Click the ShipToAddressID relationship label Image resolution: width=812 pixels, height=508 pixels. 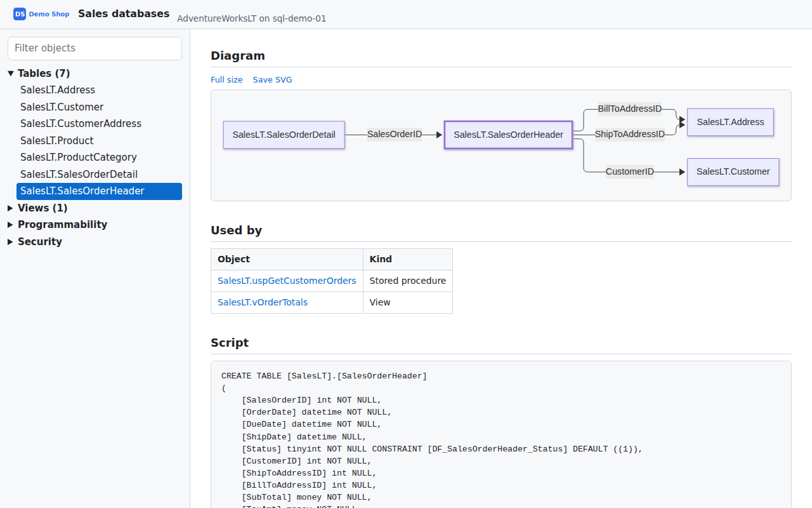pyautogui.click(x=630, y=135)
